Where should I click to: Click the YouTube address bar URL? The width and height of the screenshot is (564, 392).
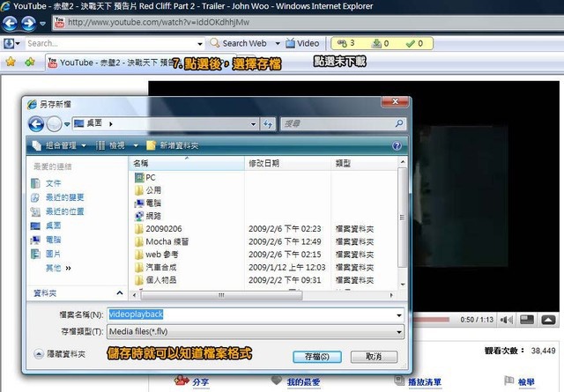(159, 22)
